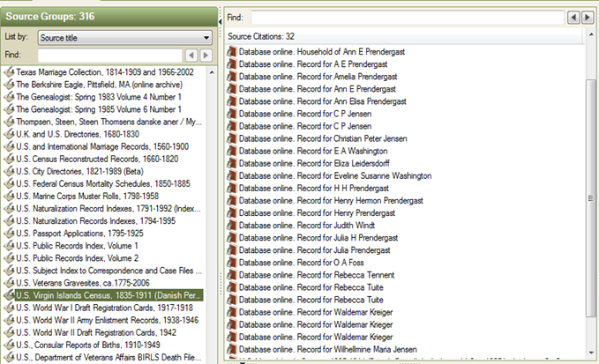Click next arrow beside the citations Find field
The image size is (599, 364).
pyautogui.click(x=588, y=18)
